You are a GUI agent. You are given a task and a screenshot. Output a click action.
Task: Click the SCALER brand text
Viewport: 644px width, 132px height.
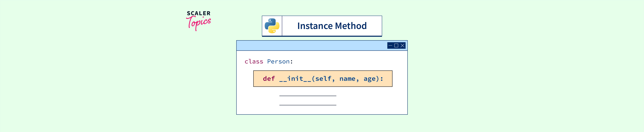[199, 13]
